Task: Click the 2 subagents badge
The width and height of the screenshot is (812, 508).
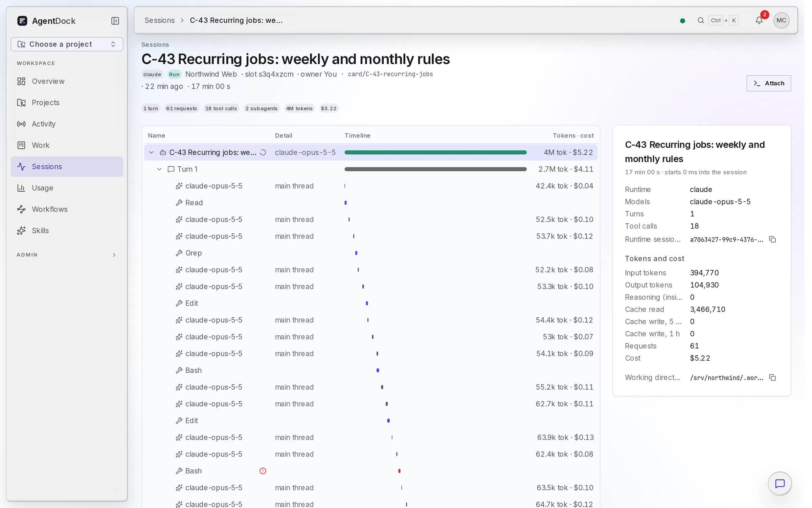Action: [261, 108]
